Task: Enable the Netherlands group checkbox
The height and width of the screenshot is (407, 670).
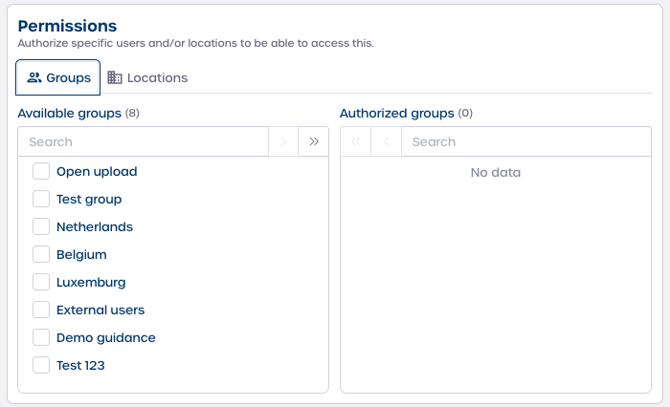Action: tap(41, 227)
